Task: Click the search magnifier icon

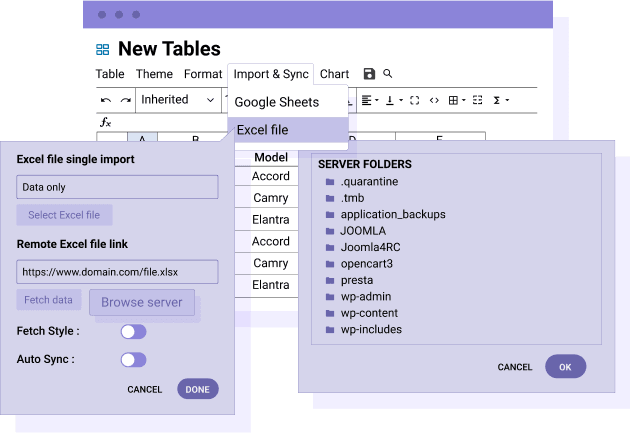Action: (388, 74)
